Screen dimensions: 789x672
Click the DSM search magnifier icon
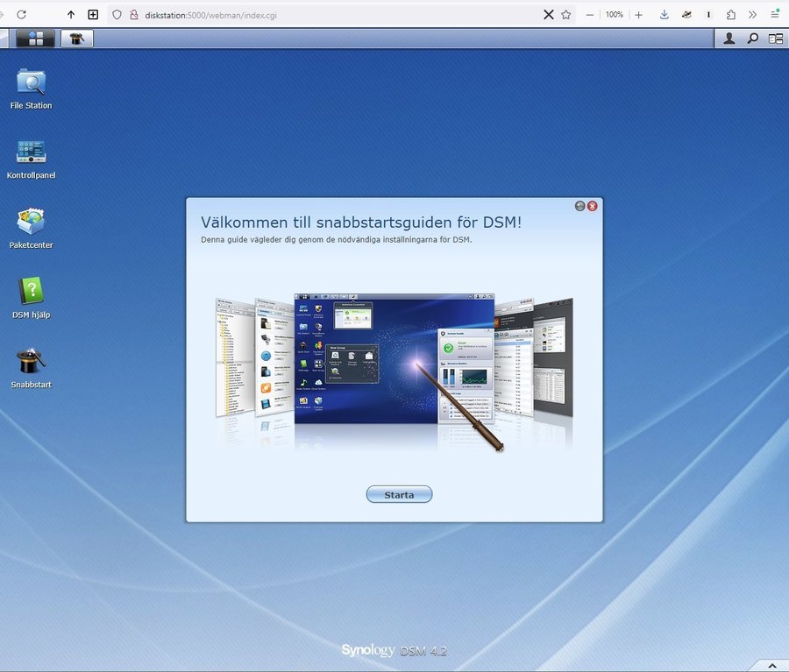tap(752, 39)
